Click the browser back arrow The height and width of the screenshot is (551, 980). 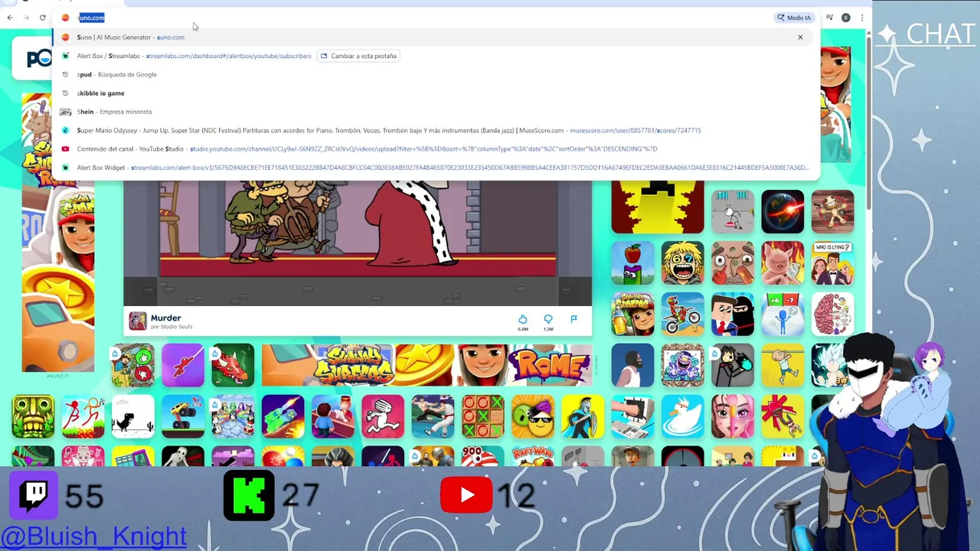[x=10, y=18]
